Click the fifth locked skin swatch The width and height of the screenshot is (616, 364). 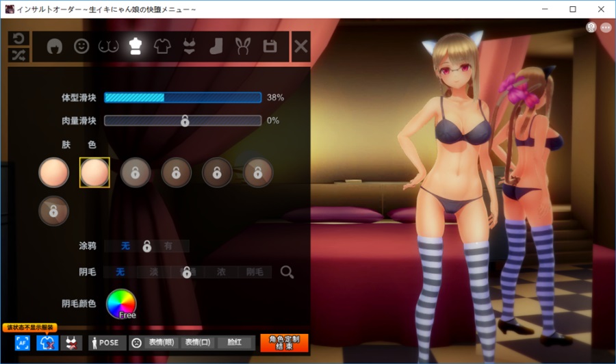(217, 172)
